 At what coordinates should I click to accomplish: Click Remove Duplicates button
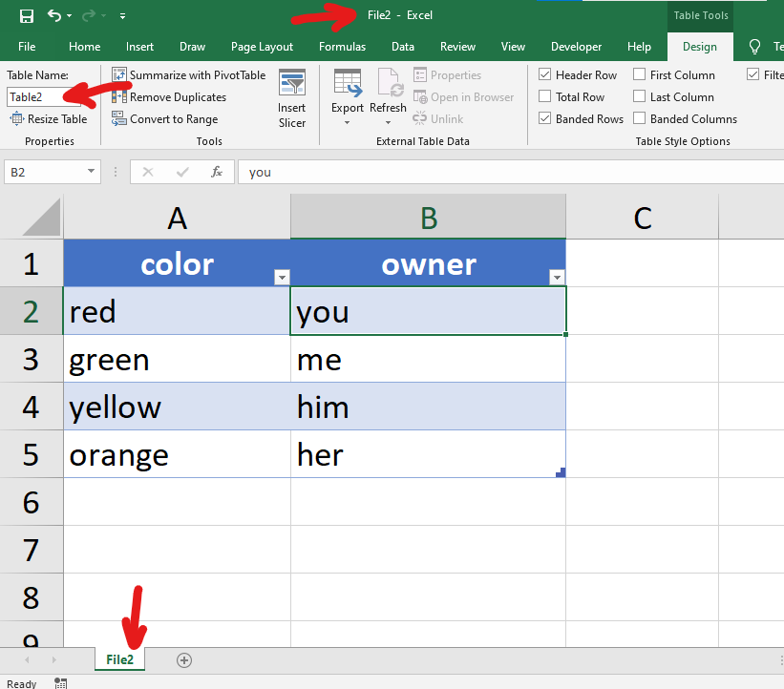[169, 97]
